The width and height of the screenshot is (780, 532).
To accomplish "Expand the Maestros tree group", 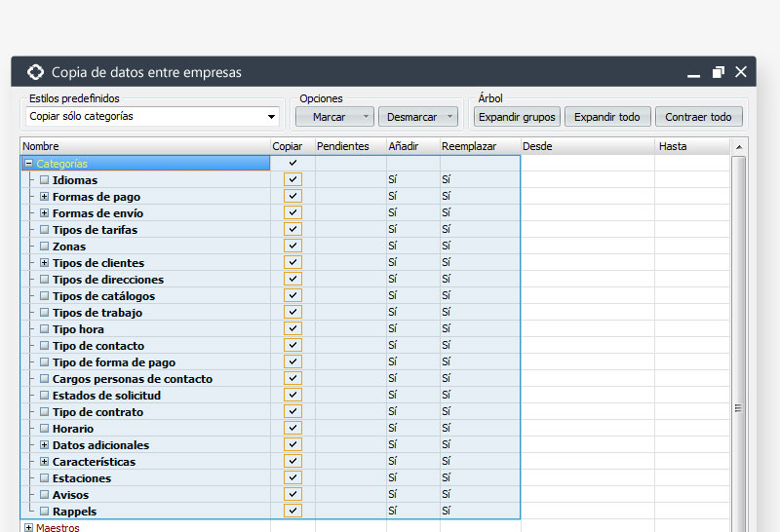I will (x=28, y=527).
